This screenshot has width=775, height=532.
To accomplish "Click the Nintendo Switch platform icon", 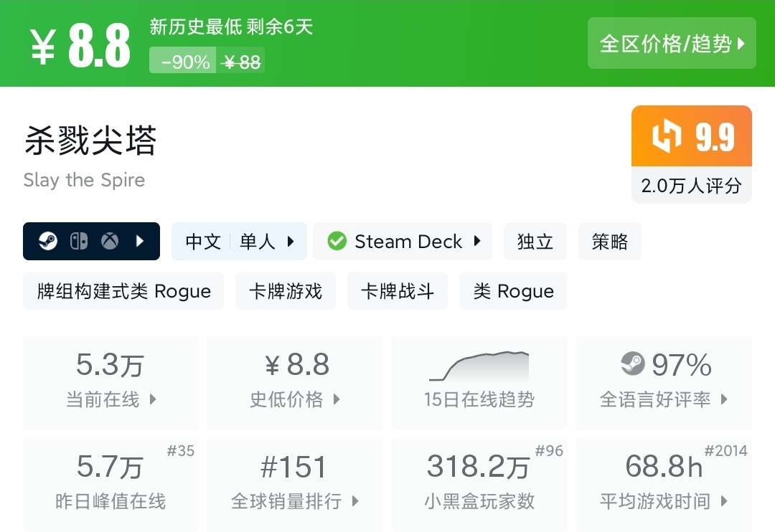I will coord(78,242).
